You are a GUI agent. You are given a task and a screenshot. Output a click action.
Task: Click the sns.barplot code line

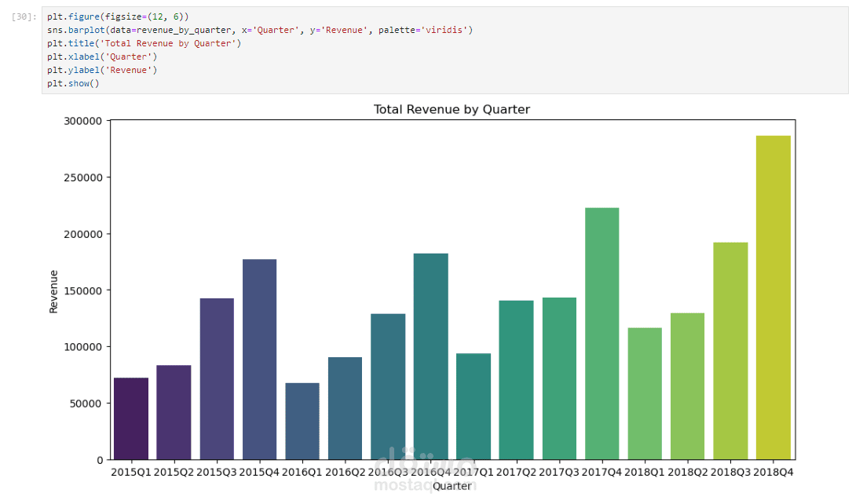click(259, 30)
